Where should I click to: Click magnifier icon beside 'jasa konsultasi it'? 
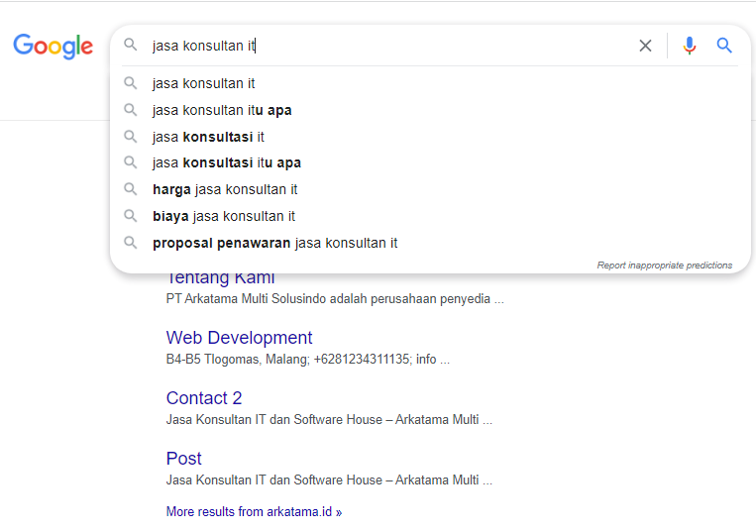(130, 136)
